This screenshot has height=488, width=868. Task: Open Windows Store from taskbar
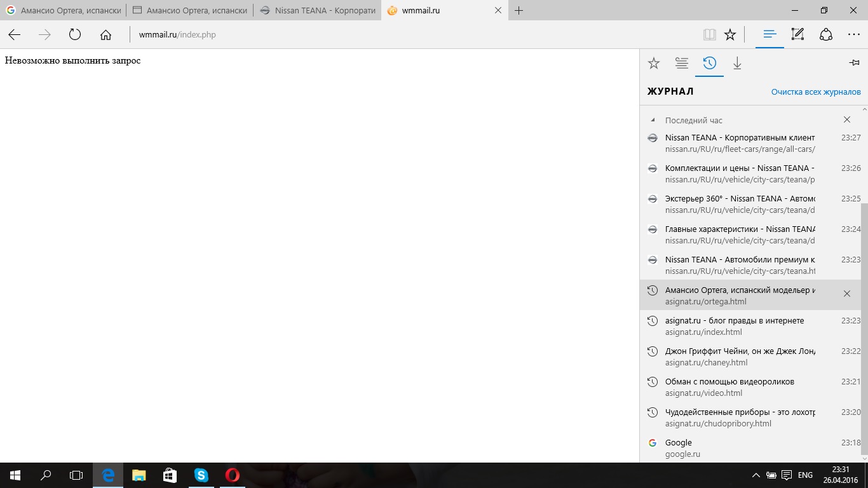(x=170, y=475)
